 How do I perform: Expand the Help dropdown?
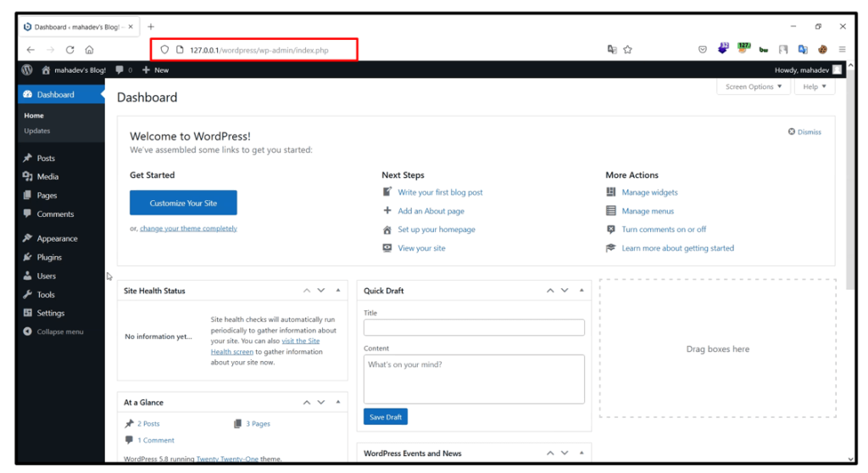pos(815,86)
